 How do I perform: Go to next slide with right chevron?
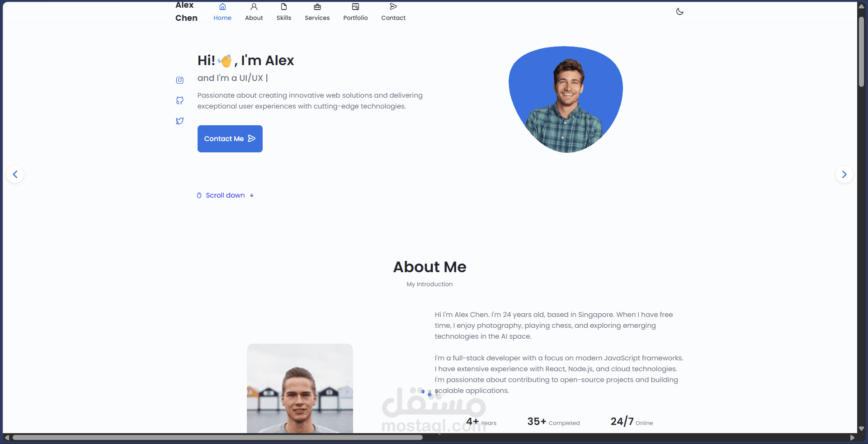pyautogui.click(x=844, y=175)
